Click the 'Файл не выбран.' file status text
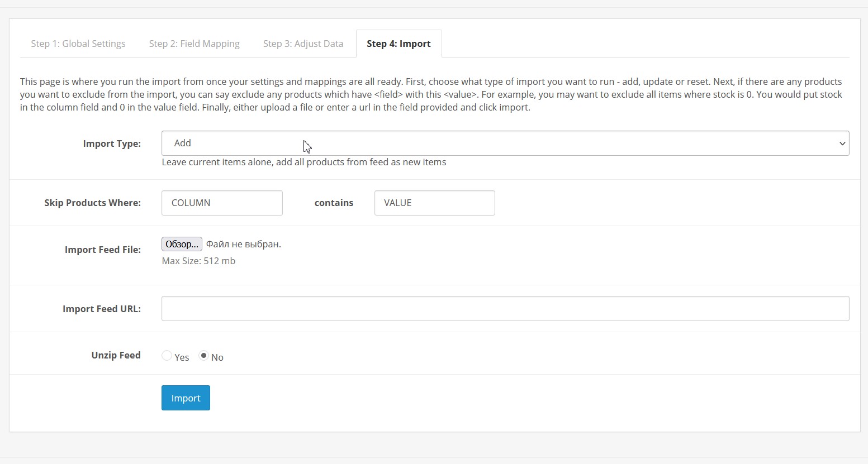 243,244
